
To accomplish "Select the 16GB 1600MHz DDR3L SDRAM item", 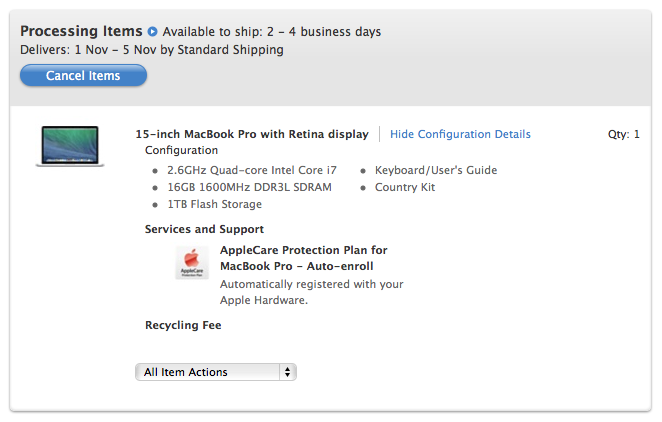I will [249, 187].
